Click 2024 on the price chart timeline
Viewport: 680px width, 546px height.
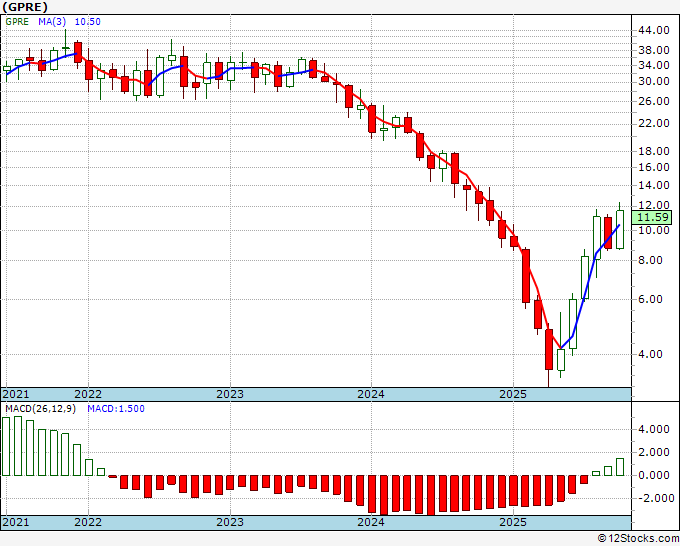[371, 394]
